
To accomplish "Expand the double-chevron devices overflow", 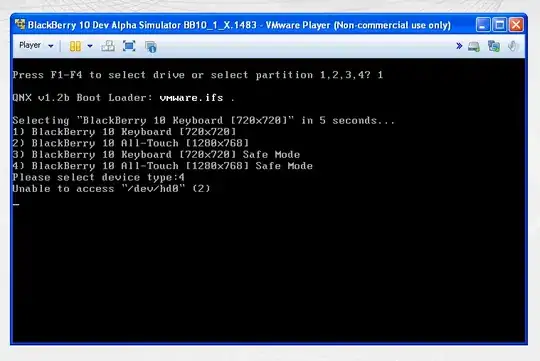I will [459, 46].
